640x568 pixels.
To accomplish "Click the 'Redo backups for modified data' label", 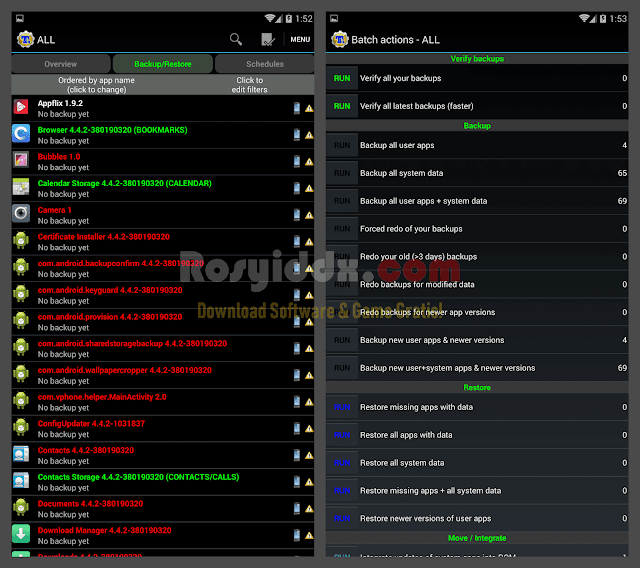I will (x=417, y=284).
